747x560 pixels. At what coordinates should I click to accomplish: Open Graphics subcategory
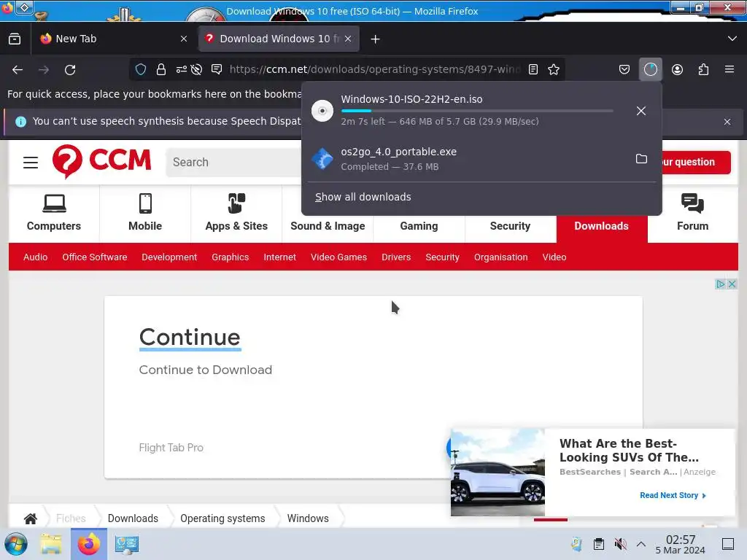230,257
